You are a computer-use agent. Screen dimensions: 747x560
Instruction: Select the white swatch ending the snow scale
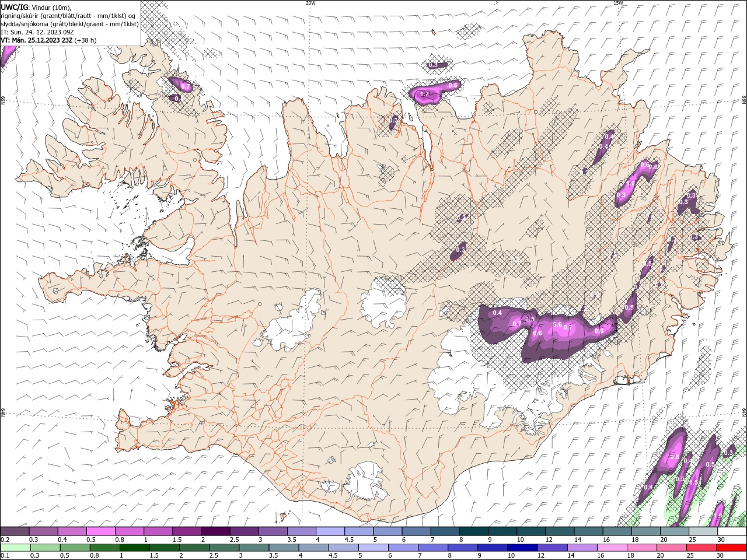click(x=732, y=531)
